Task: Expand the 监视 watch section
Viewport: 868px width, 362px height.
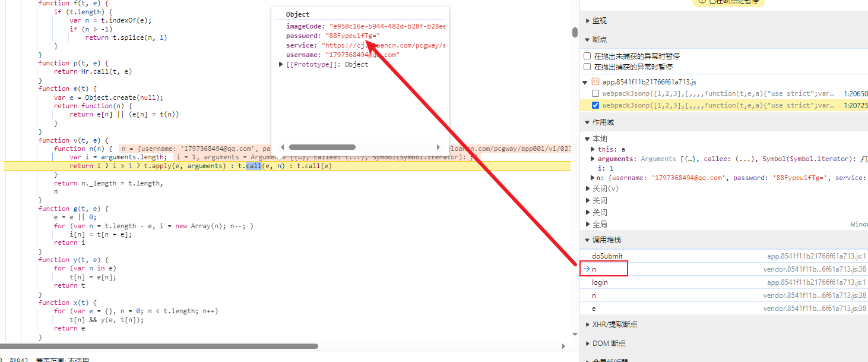Action: (587, 21)
